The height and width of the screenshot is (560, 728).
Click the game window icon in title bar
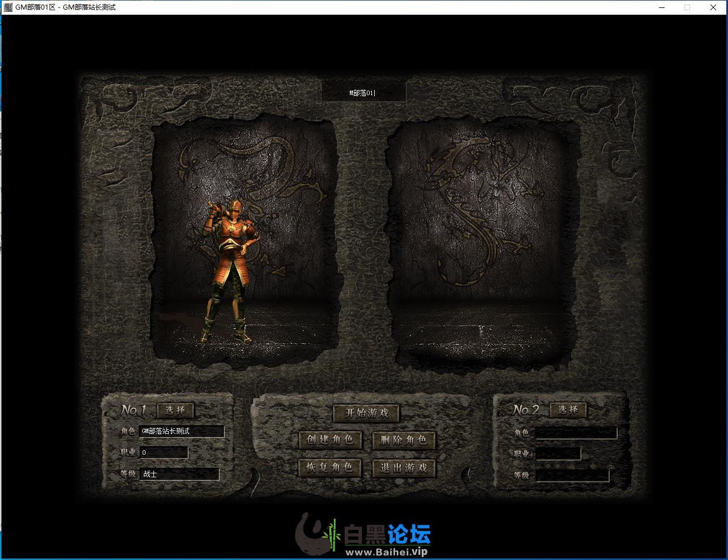8,7
